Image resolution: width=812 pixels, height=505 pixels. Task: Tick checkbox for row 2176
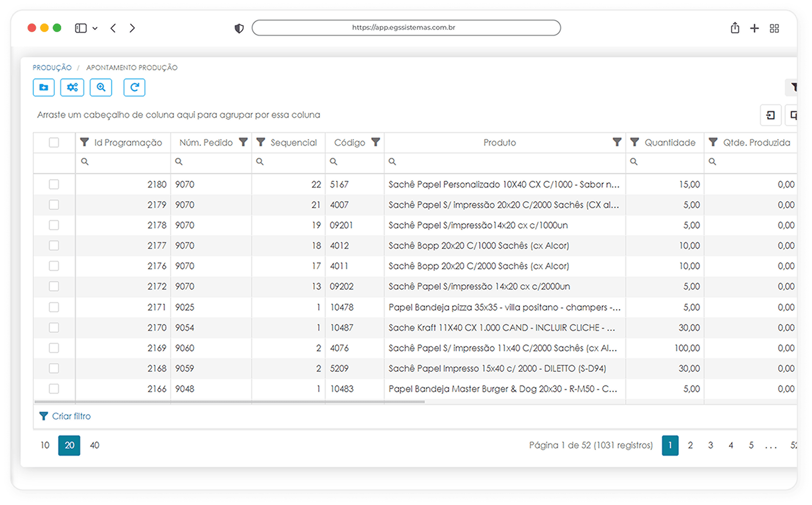point(54,266)
